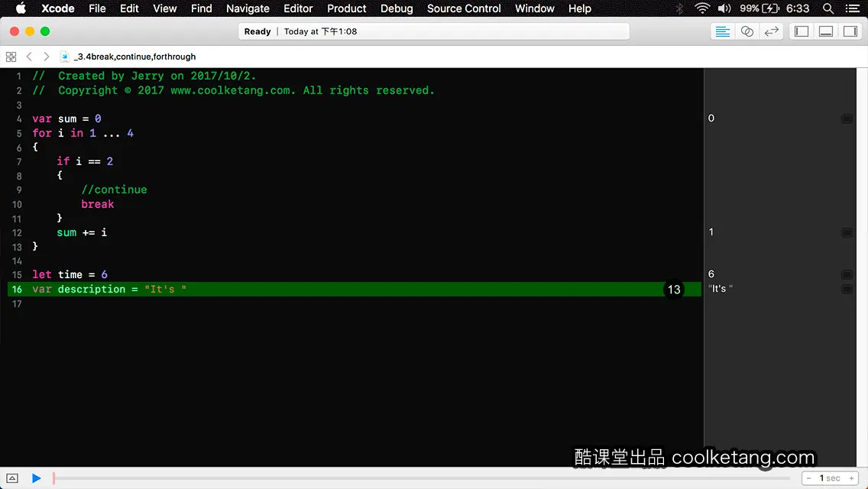Show the standard editor
This screenshot has width=868, height=489.
[722, 31]
